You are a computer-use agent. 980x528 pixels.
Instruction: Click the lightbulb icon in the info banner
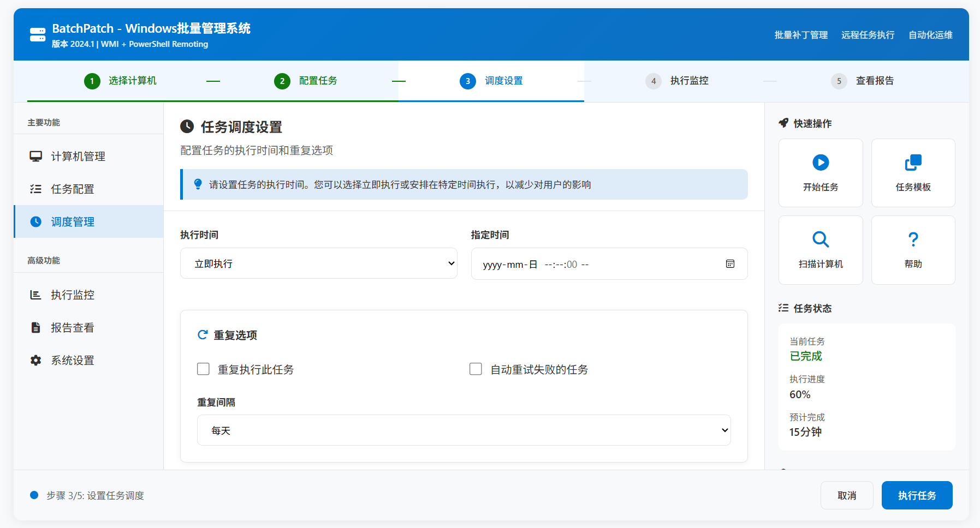click(x=198, y=184)
